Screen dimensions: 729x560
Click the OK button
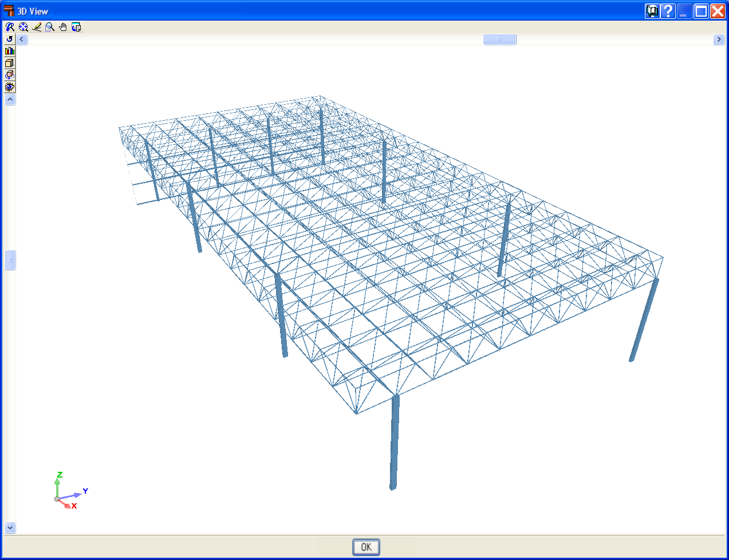pos(366,547)
